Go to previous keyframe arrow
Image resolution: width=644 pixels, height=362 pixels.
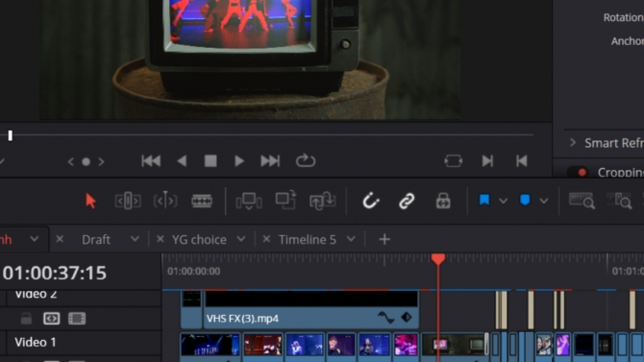pos(70,161)
